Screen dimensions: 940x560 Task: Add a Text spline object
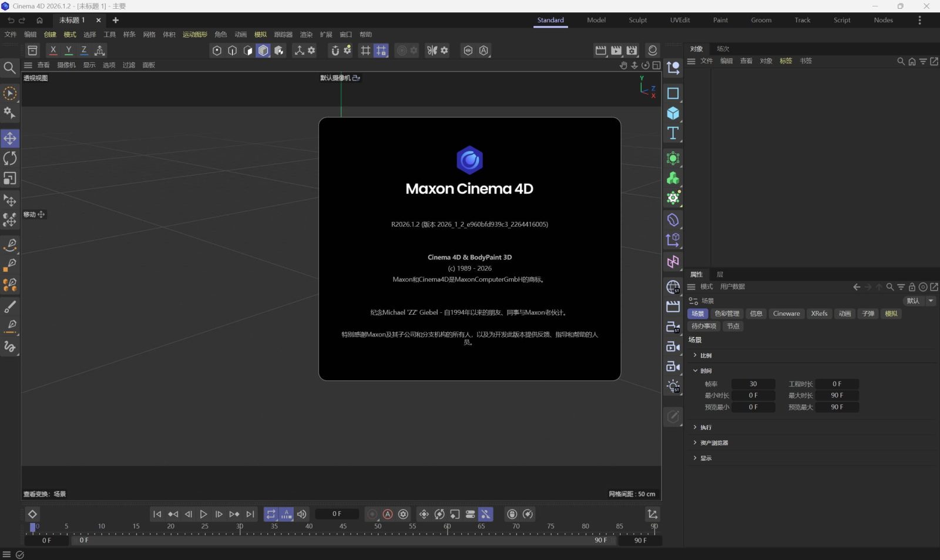(x=673, y=133)
